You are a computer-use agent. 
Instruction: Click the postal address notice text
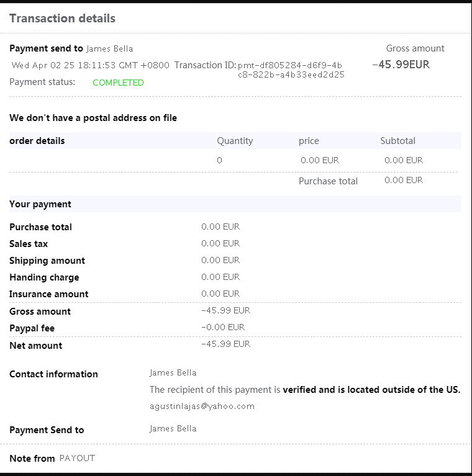point(93,118)
